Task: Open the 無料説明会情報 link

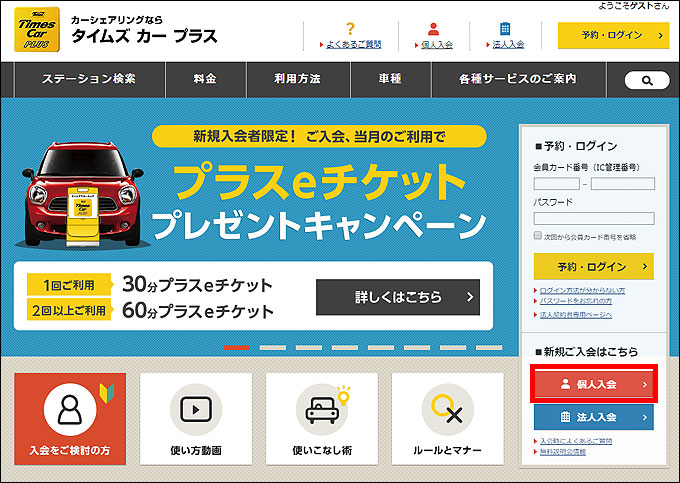Action: (562, 452)
